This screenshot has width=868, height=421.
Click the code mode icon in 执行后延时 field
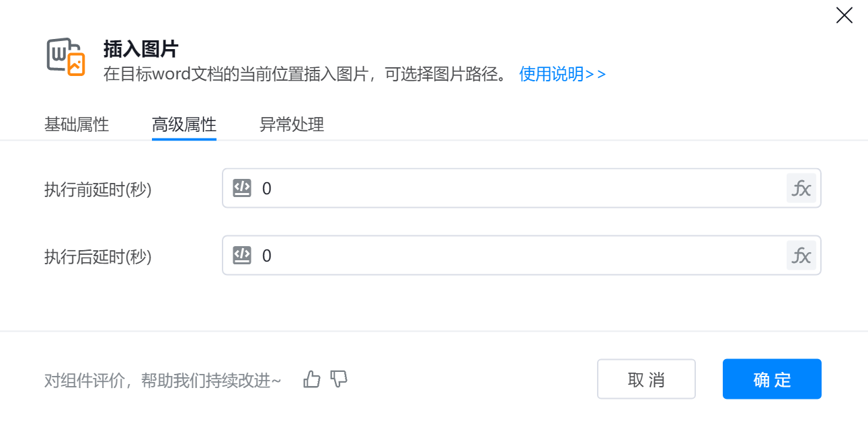point(242,256)
